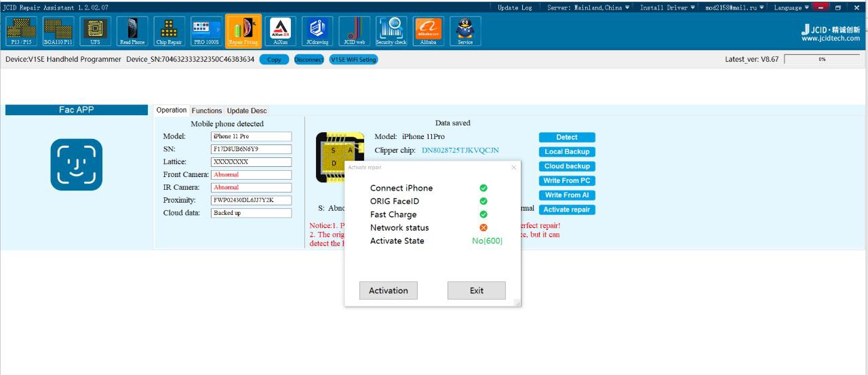868x375 pixels.
Task: Expand the Install Driver dropdown
Action: point(668,7)
